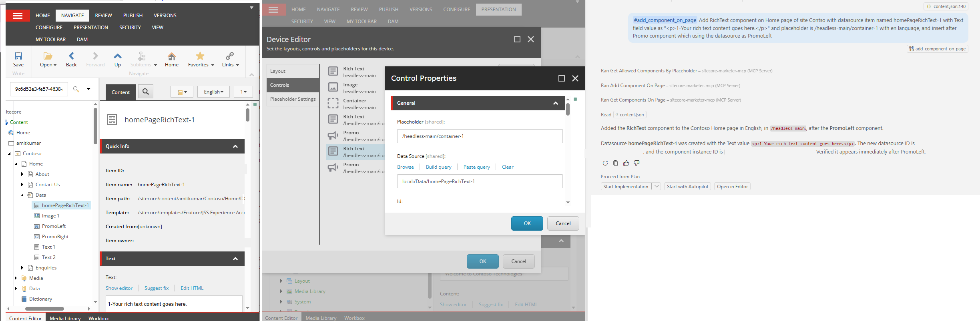This screenshot has width=980, height=321.
Task: Give the chat response a thumbs down
Action: pos(637,163)
